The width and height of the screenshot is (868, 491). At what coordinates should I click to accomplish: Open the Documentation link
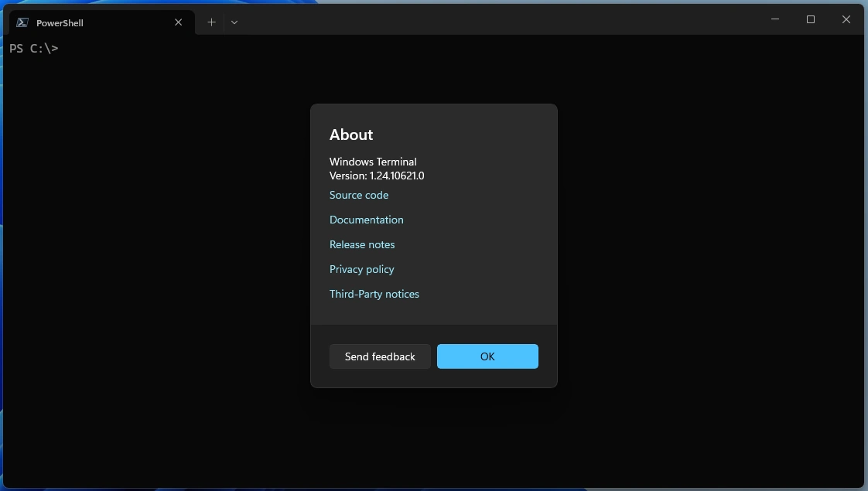pyautogui.click(x=366, y=220)
